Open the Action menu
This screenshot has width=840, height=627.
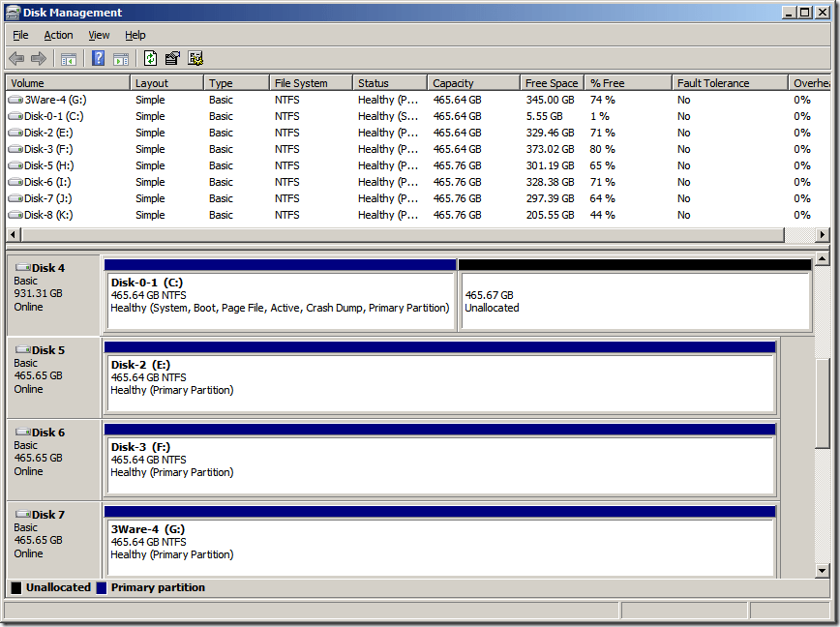(x=58, y=35)
